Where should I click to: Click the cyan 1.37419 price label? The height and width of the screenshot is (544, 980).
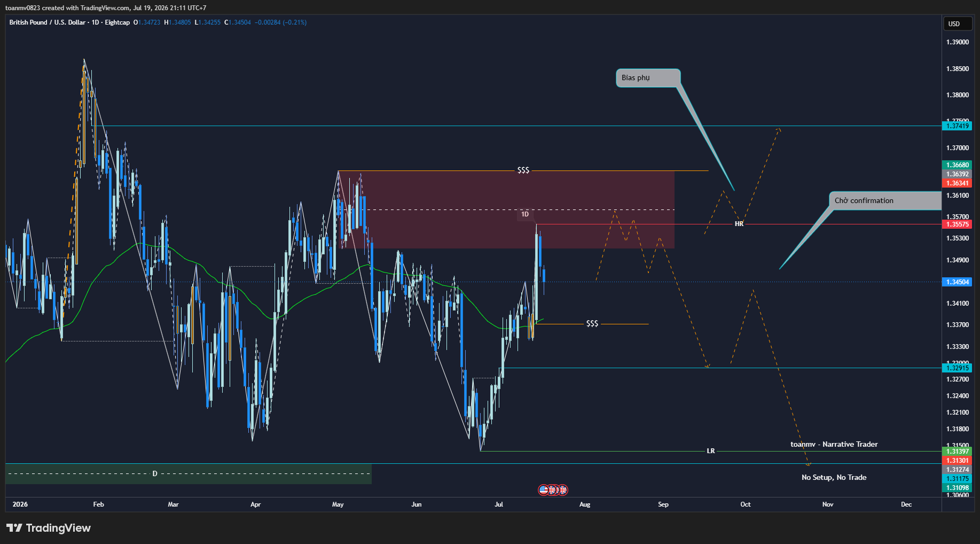tap(957, 126)
